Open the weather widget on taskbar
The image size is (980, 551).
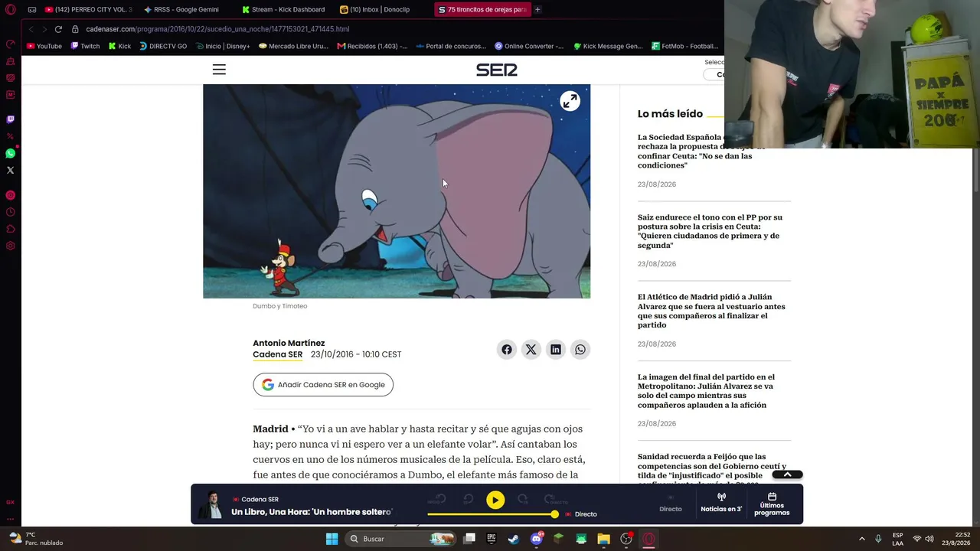[x=36, y=539]
